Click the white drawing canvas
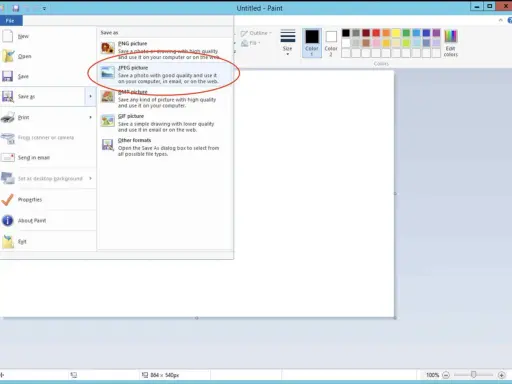 tap(313, 193)
